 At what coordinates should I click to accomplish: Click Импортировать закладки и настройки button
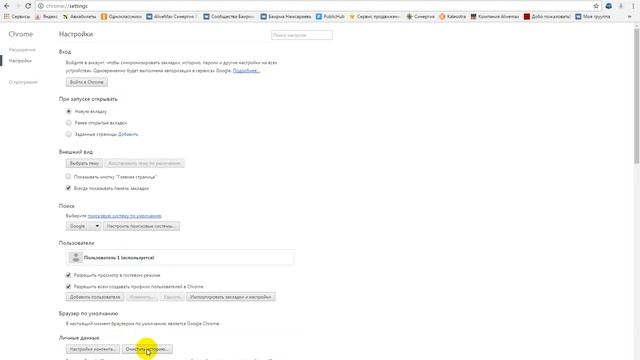[231, 297]
